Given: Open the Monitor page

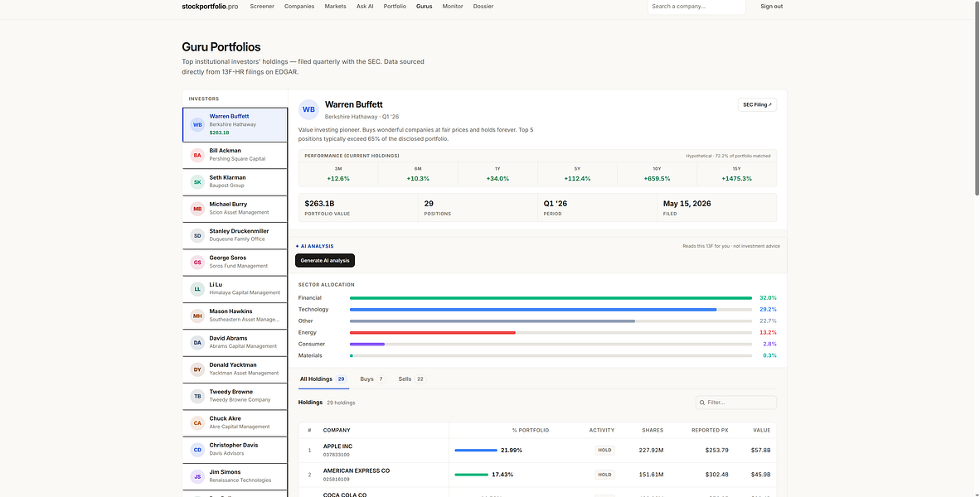Looking at the screenshot, I should click(453, 7).
